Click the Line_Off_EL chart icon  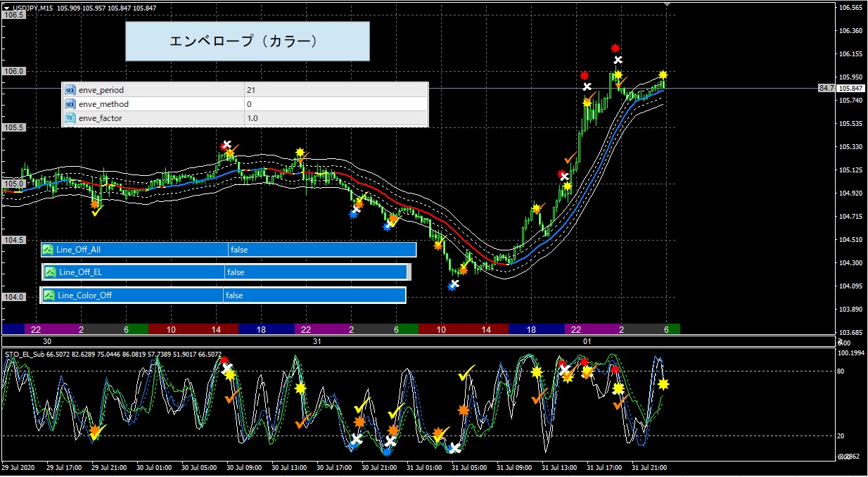(51, 272)
